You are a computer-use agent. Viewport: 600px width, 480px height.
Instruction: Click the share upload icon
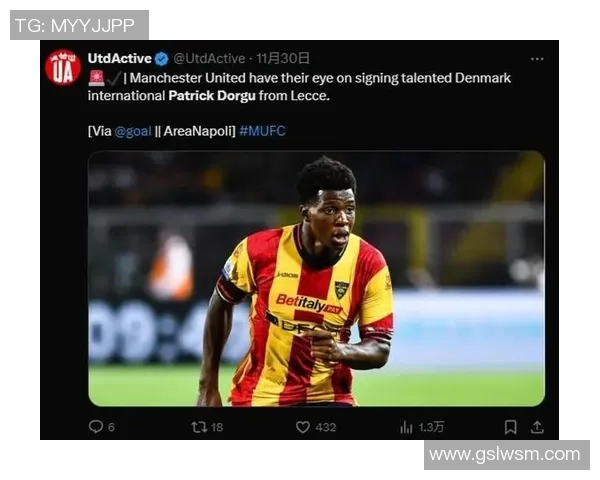(537, 427)
